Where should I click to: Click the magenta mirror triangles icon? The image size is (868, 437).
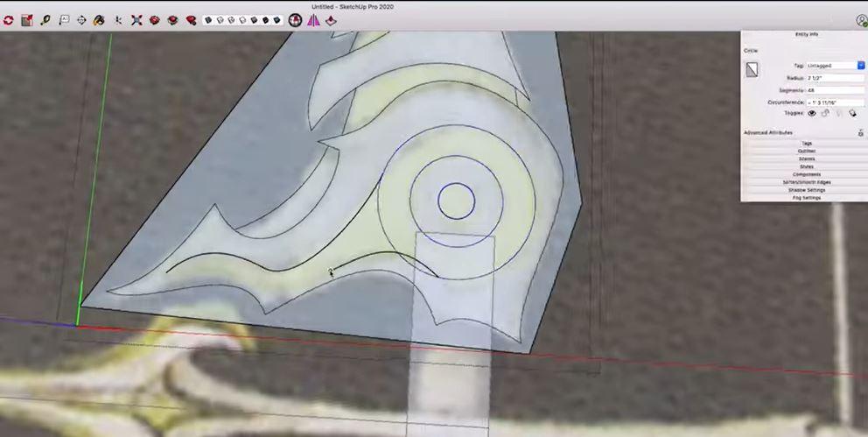click(314, 20)
